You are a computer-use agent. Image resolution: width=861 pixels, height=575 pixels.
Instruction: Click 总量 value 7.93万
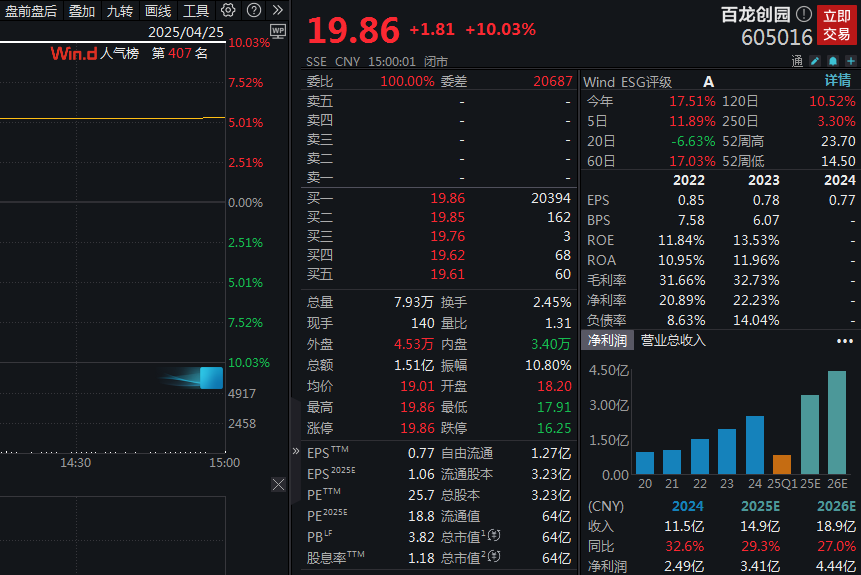(414, 302)
